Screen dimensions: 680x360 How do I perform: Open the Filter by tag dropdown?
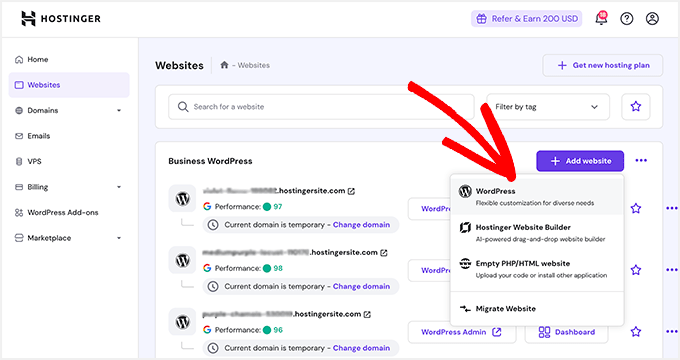click(548, 107)
